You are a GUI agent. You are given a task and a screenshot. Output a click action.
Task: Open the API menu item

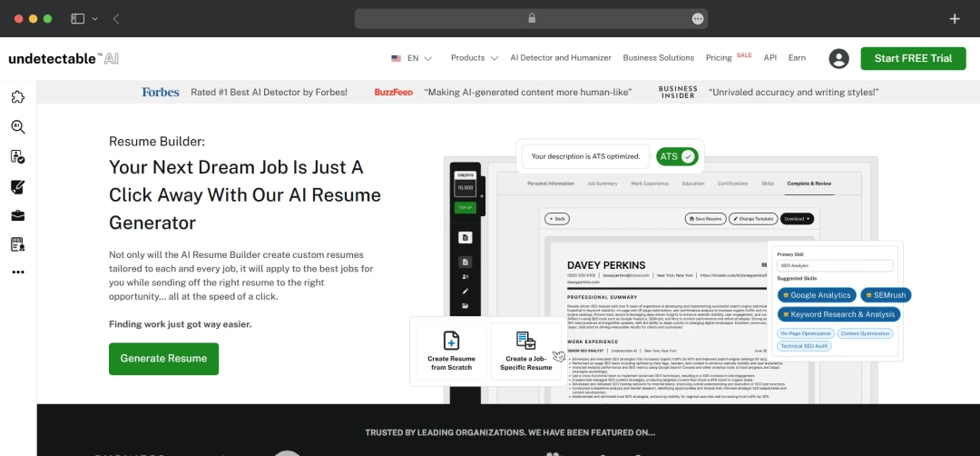(x=770, y=57)
